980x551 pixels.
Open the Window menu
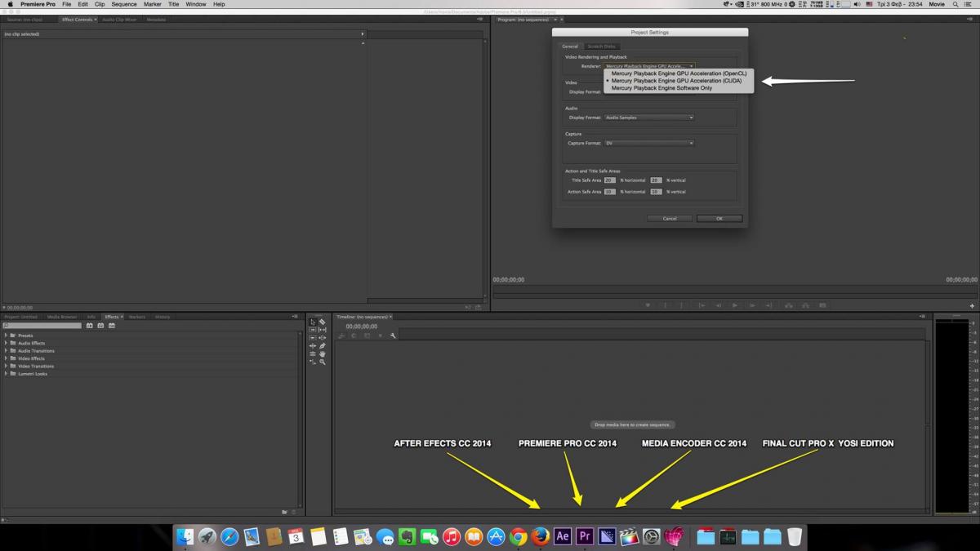click(x=196, y=4)
